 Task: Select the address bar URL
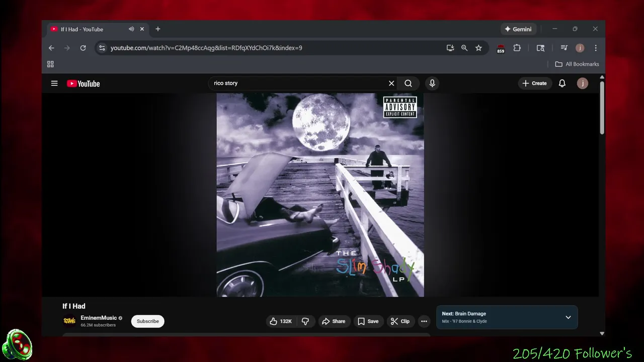206,48
